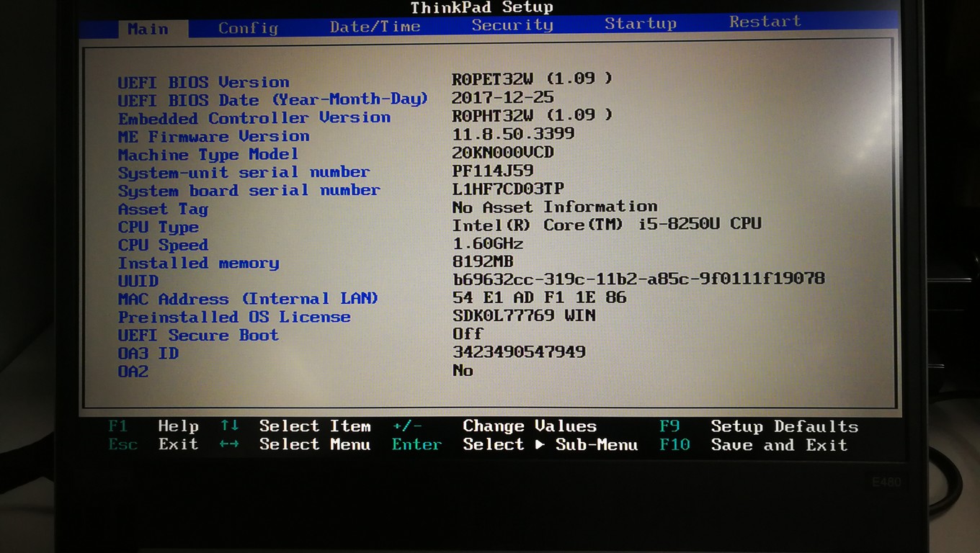
Task: Click license value SDK0L77769 WIN
Action: tap(524, 315)
